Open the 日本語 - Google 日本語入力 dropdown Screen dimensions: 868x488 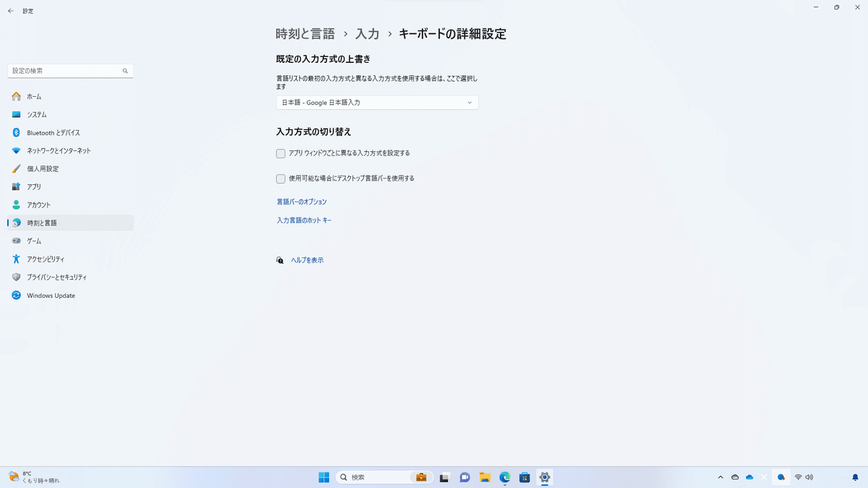coord(377,103)
